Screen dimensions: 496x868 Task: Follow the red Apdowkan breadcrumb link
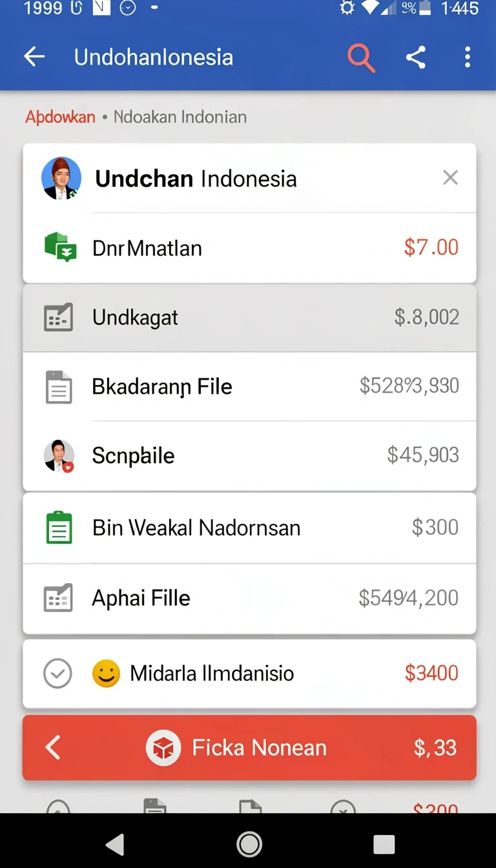click(60, 117)
